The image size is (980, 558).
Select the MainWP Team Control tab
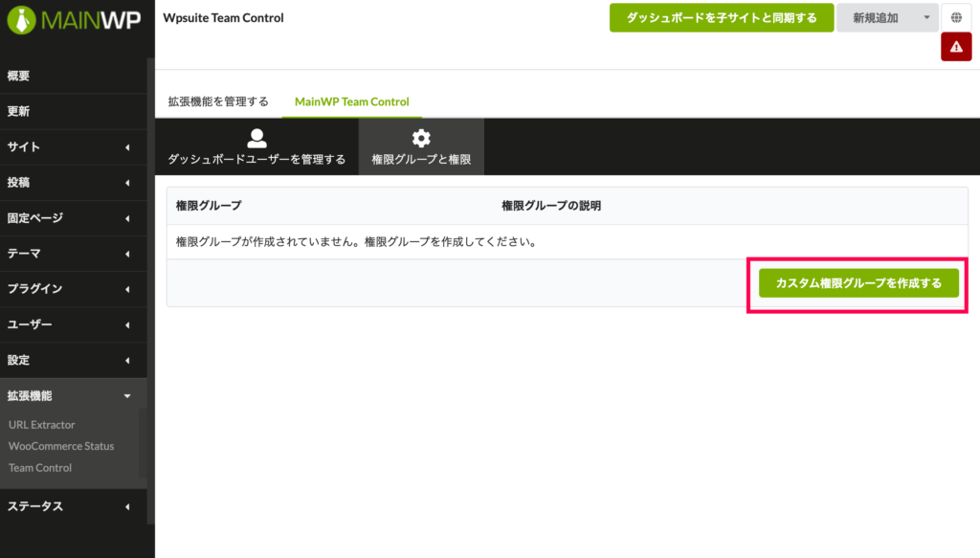point(352,101)
